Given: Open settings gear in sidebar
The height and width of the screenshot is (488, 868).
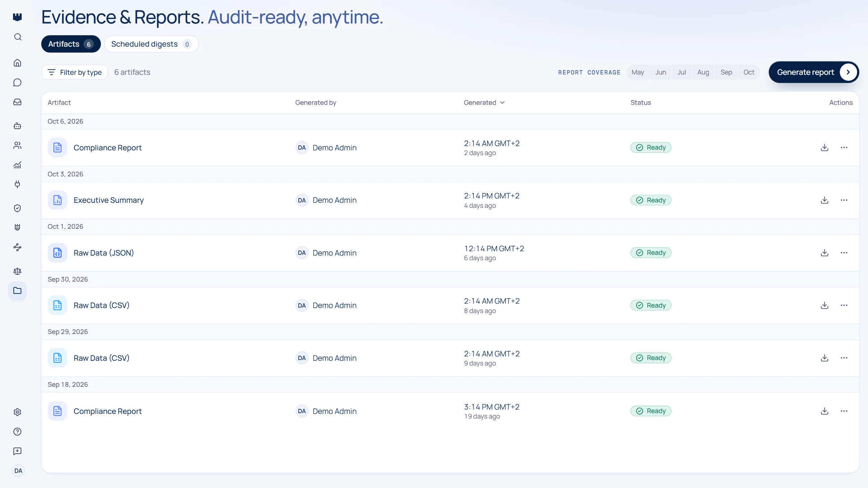Looking at the screenshot, I should point(17,412).
